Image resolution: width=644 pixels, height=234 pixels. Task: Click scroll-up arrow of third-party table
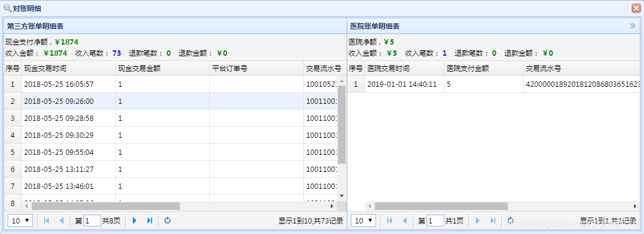coord(342,81)
